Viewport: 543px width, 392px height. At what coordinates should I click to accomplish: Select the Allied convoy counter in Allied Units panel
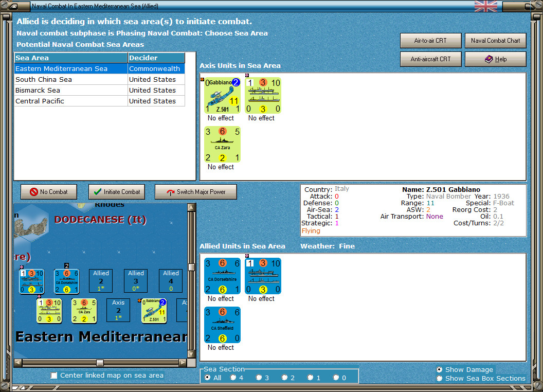tap(263, 276)
